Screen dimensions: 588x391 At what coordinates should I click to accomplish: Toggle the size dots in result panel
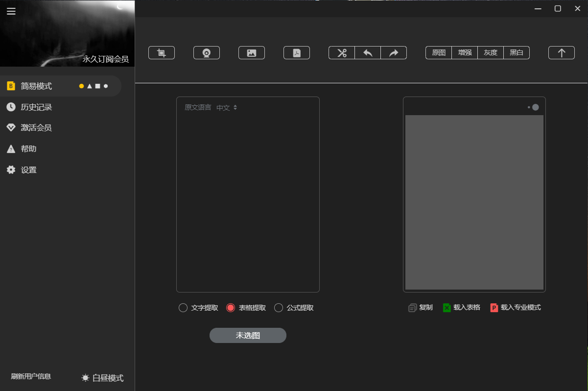(534, 107)
